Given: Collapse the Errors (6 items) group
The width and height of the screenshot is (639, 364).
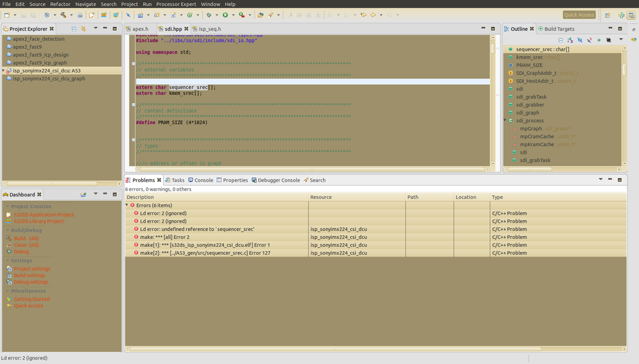Looking at the screenshot, I should point(127,205).
